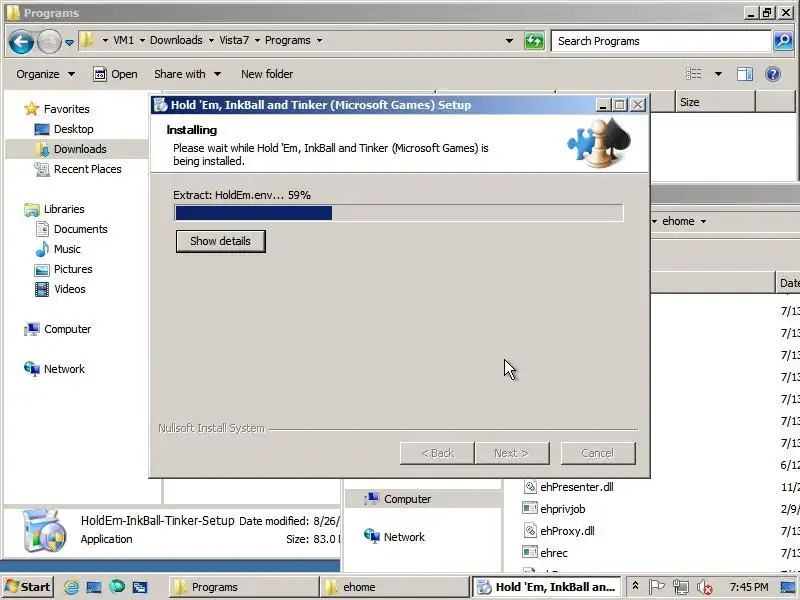Click the setup title bar installer icon

[161, 105]
